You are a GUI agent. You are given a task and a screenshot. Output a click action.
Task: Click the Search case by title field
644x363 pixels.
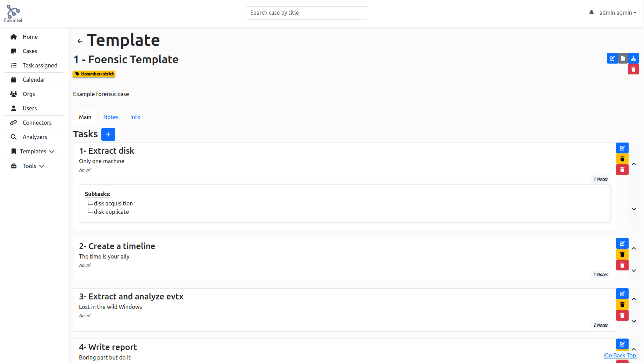[x=307, y=13]
